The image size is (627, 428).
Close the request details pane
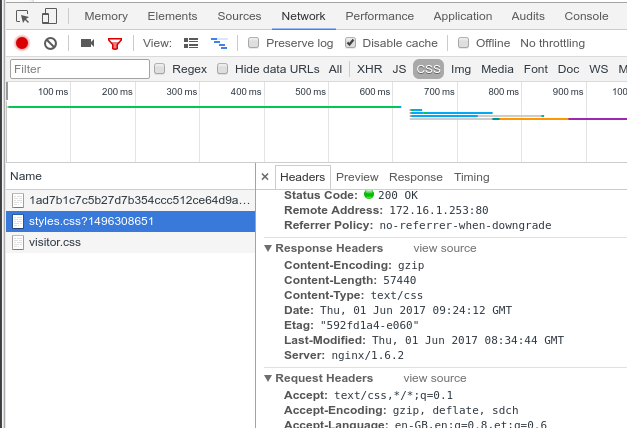(265, 177)
